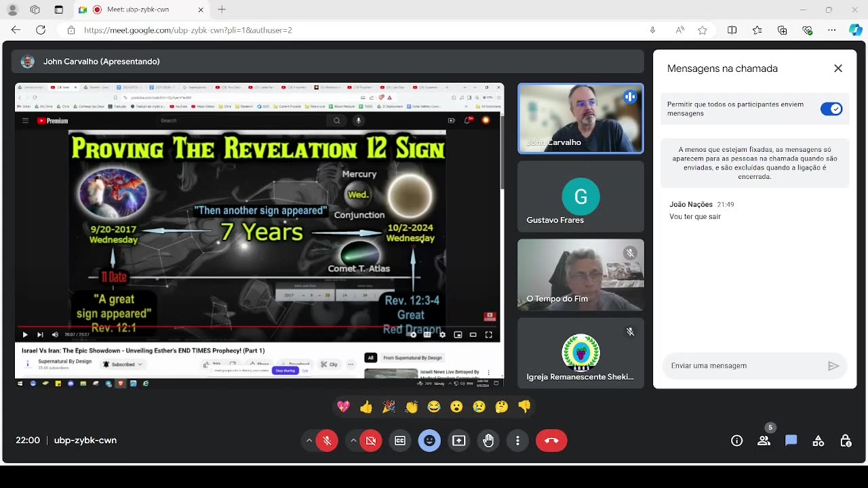Close the in-call messages panel

(x=838, y=68)
